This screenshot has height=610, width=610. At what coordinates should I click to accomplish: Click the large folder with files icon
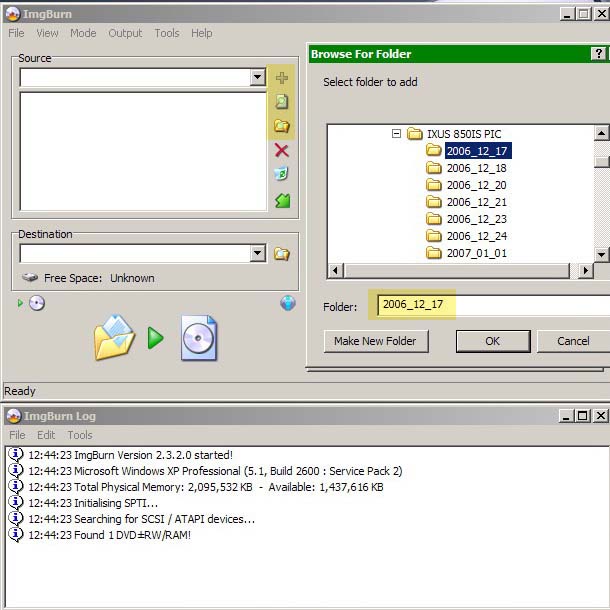114,337
